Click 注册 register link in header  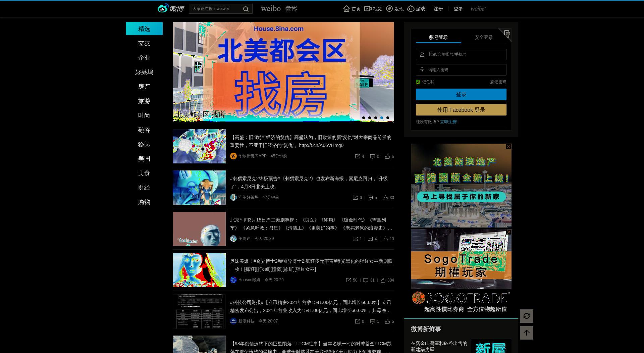coord(438,9)
